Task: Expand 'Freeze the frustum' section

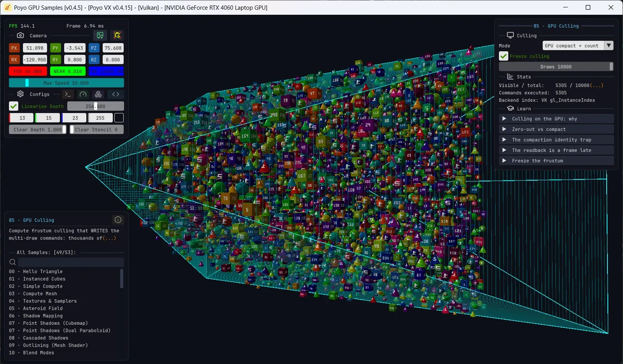Action: pos(556,160)
